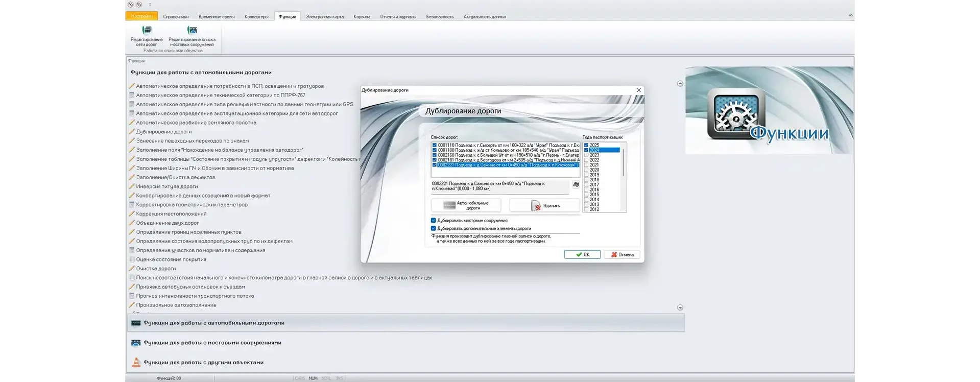Click the Редактирование сети дорог ribbon icon

(x=147, y=31)
